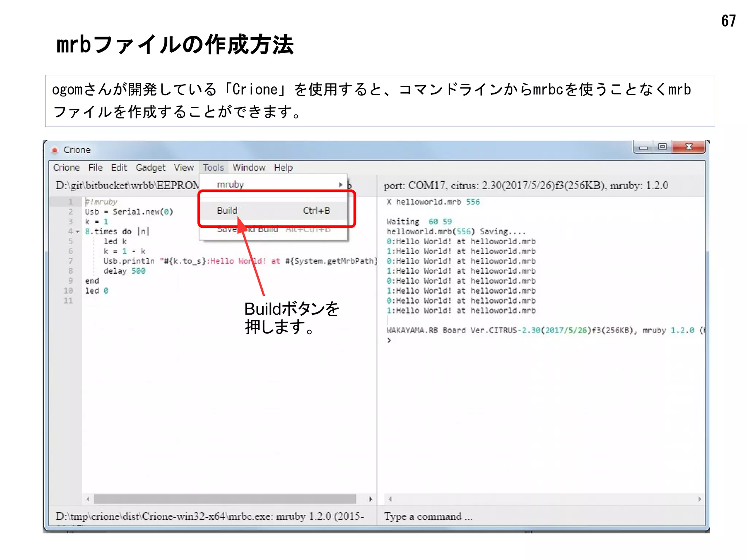This screenshot has width=747, height=560.
Task: Click the mruby submenu arrow
Action: click(x=340, y=184)
